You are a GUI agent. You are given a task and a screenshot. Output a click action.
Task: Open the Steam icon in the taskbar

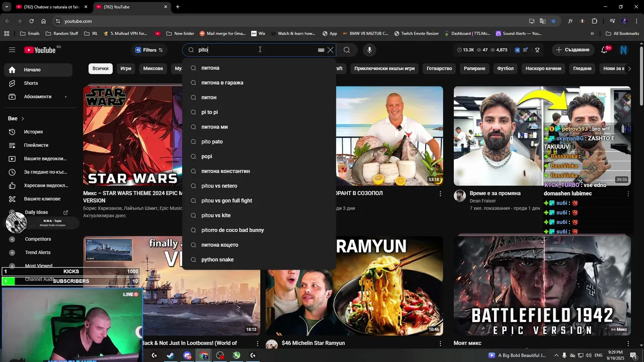click(x=171, y=355)
